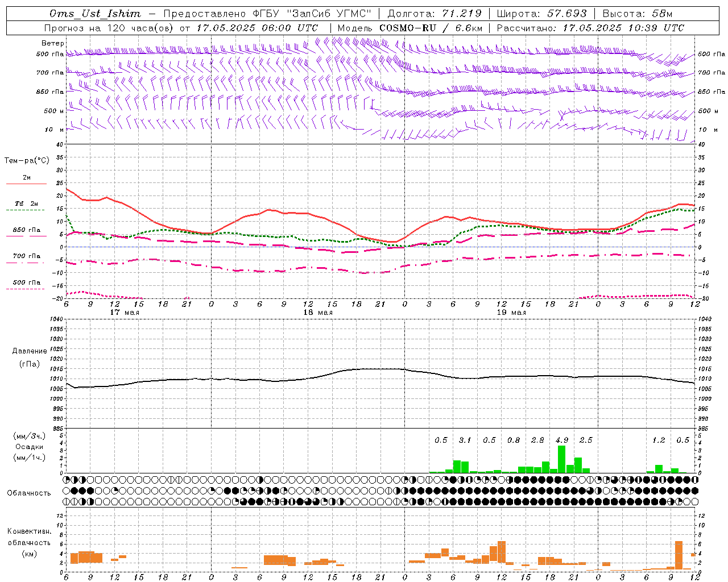
Task: Click the forecast start time 17.05.2025 06:00 UTC
Action: point(257,28)
